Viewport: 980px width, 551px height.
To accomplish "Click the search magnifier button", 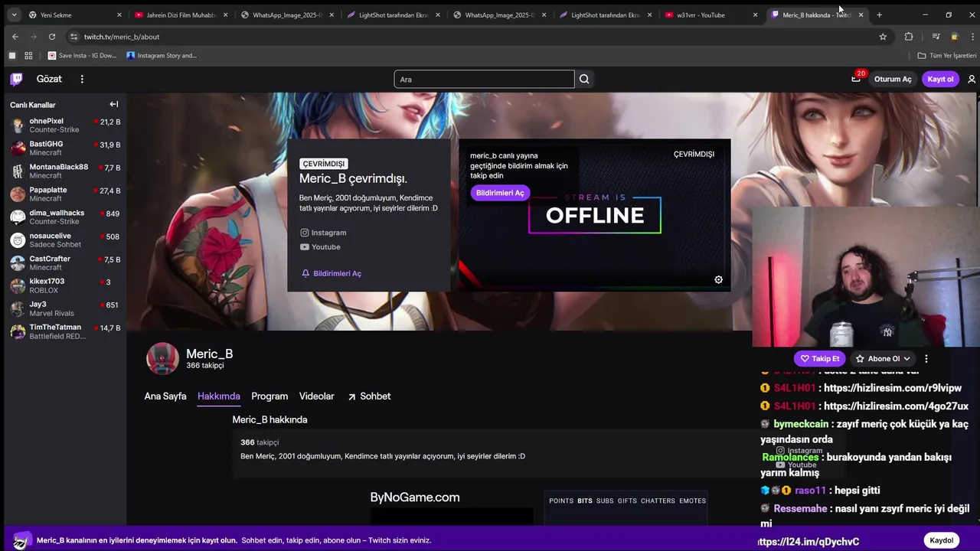I will (584, 79).
